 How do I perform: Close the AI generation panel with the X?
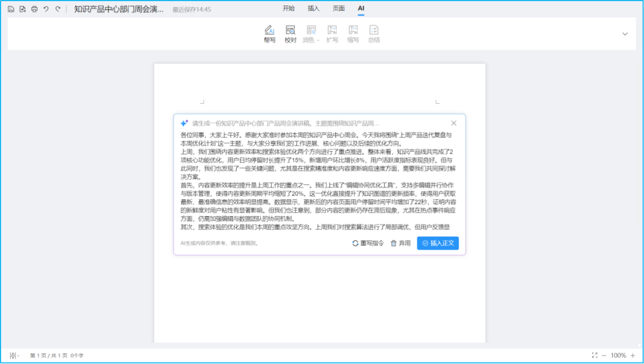point(453,123)
